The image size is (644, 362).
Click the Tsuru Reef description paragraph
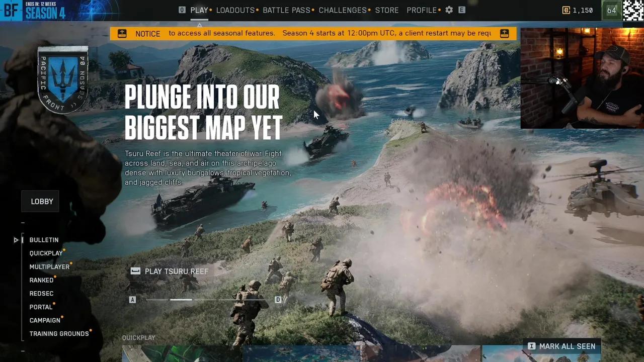pyautogui.click(x=208, y=168)
